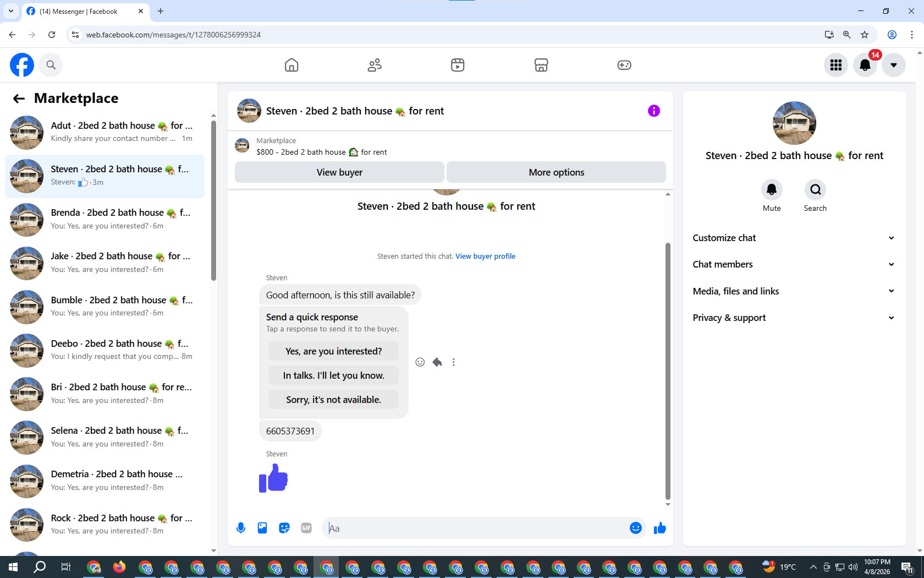The image size is (924, 578).
Task: Open the Gaming controller nav icon
Action: coord(624,65)
